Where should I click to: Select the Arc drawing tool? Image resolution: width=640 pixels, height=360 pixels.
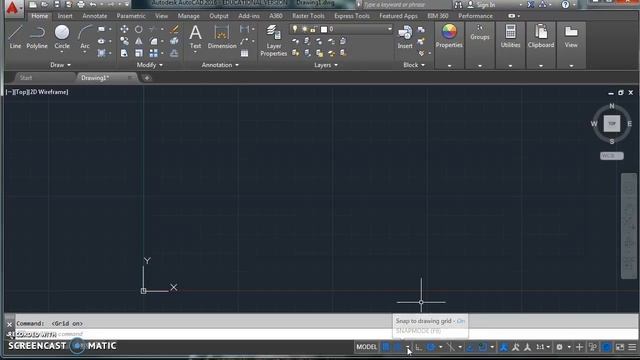pyautogui.click(x=85, y=37)
